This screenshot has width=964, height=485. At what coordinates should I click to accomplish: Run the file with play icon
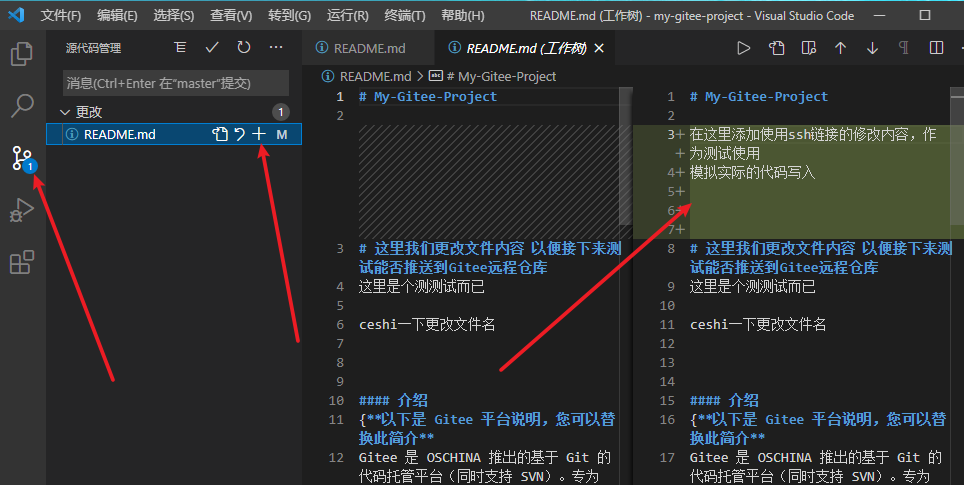coord(744,48)
